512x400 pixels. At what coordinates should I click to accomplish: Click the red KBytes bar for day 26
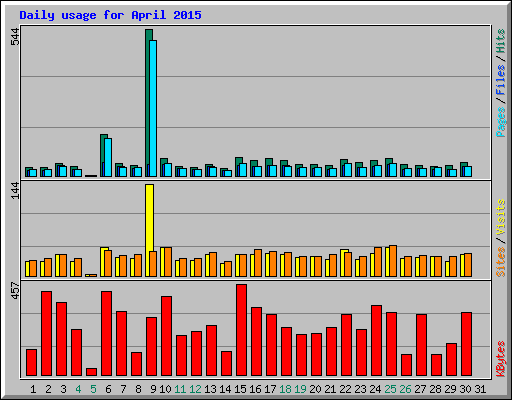406,365
